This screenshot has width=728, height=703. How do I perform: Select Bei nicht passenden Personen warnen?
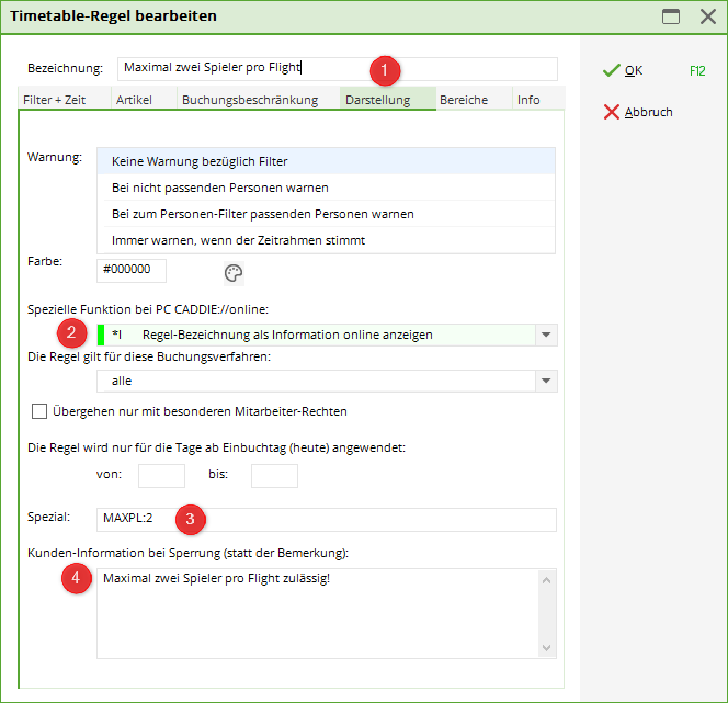(220, 188)
